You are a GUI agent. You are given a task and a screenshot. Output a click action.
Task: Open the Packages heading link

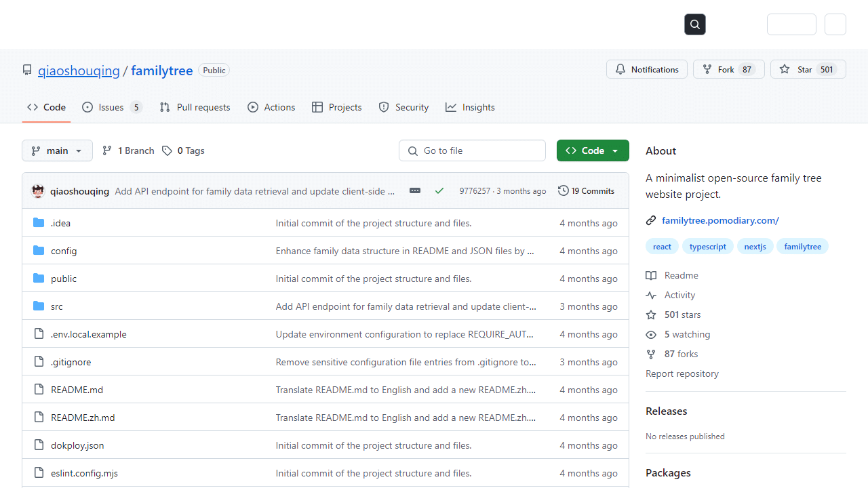669,473
